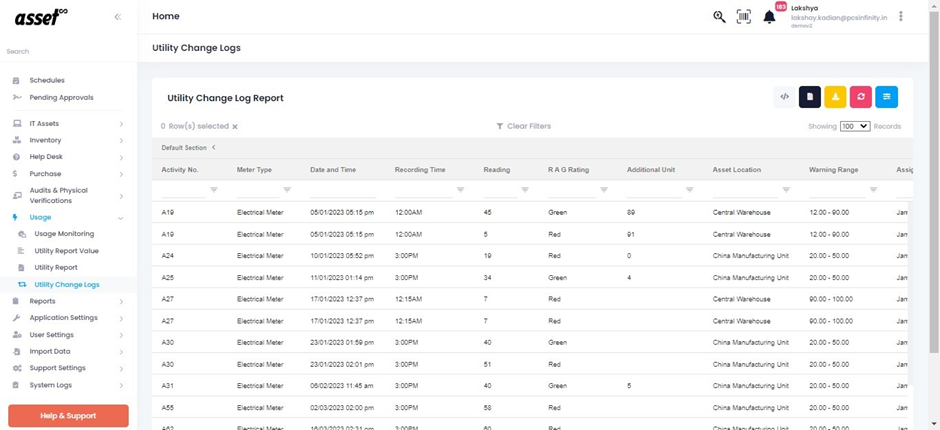This screenshot has height=430, width=940.
Task: Collapse the Default Section arrow
Action: pyautogui.click(x=213, y=148)
